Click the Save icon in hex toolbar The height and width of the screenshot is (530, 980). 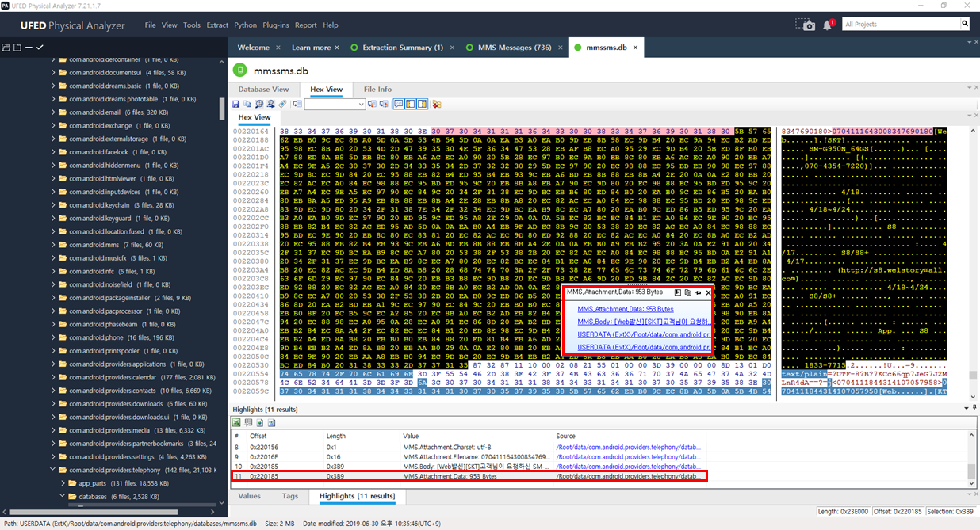(x=235, y=104)
